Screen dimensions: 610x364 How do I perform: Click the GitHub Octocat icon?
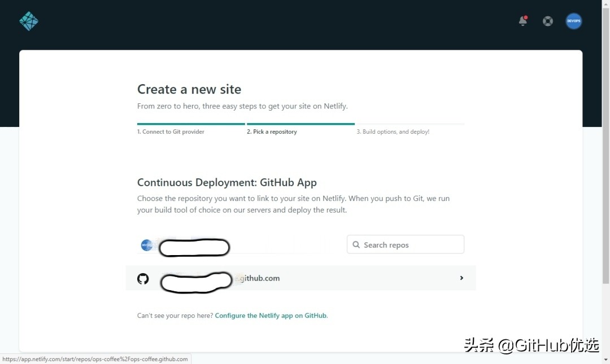coord(142,278)
